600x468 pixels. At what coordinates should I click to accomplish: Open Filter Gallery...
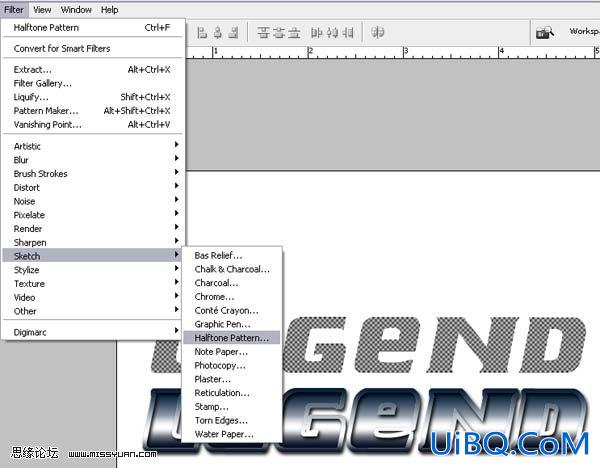[x=92, y=83]
